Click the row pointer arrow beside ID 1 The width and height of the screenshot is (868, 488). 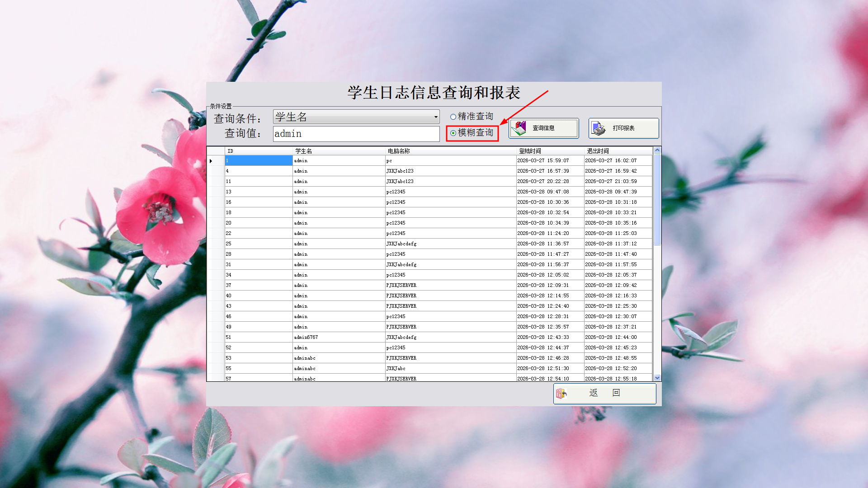(x=211, y=161)
